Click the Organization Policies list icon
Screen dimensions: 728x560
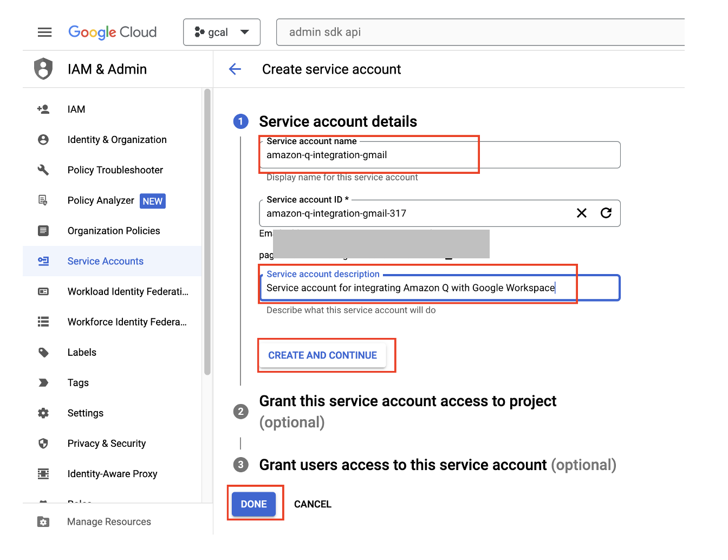coord(43,231)
